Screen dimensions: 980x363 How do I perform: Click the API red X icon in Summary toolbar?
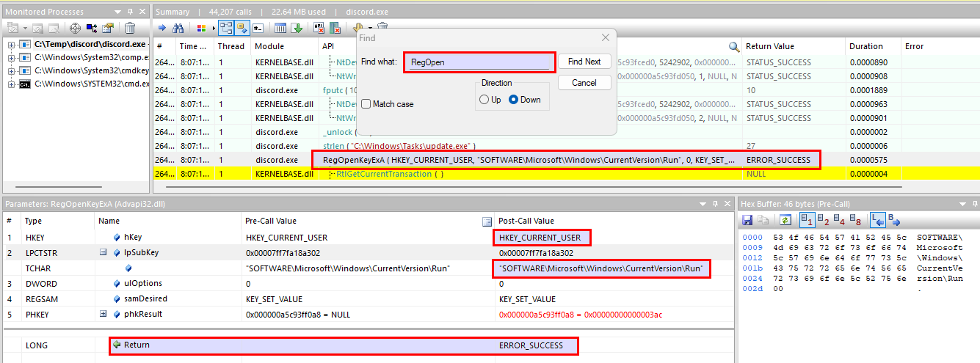(319, 28)
